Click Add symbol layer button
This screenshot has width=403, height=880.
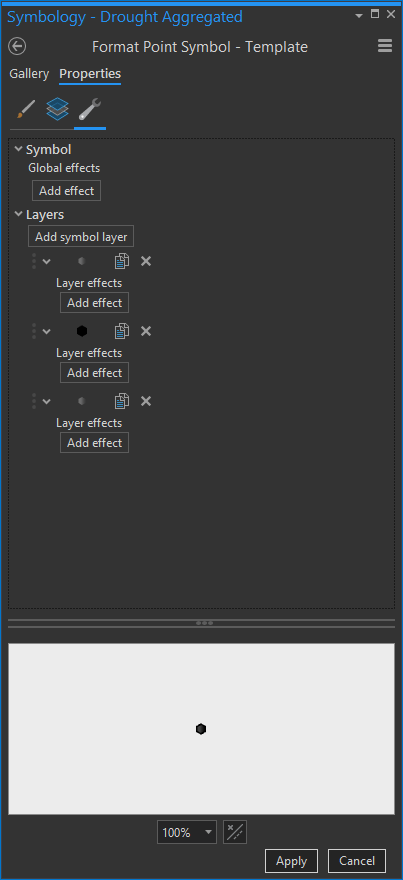coord(81,237)
